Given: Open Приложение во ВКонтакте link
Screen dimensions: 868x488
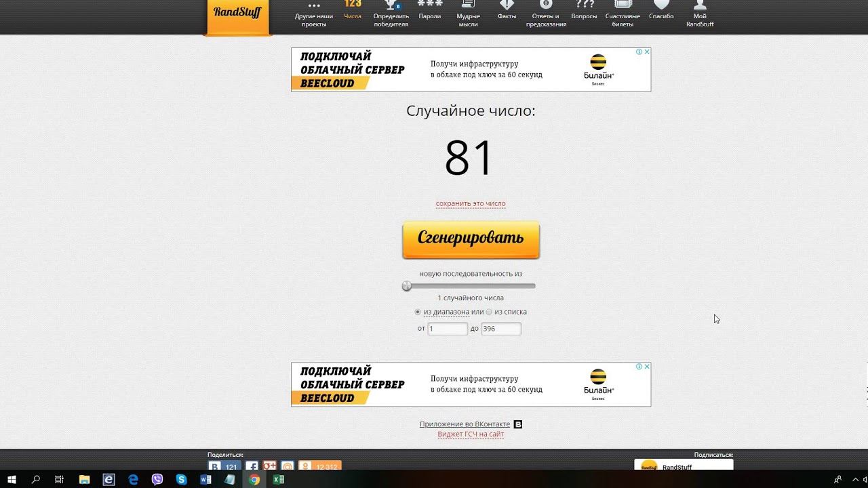Looking at the screenshot, I should (x=465, y=424).
